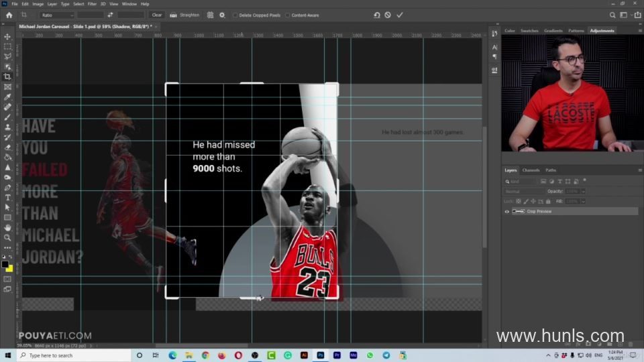Select the Sharpen/Blur tool
This screenshot has height=362, width=644.
(7, 168)
